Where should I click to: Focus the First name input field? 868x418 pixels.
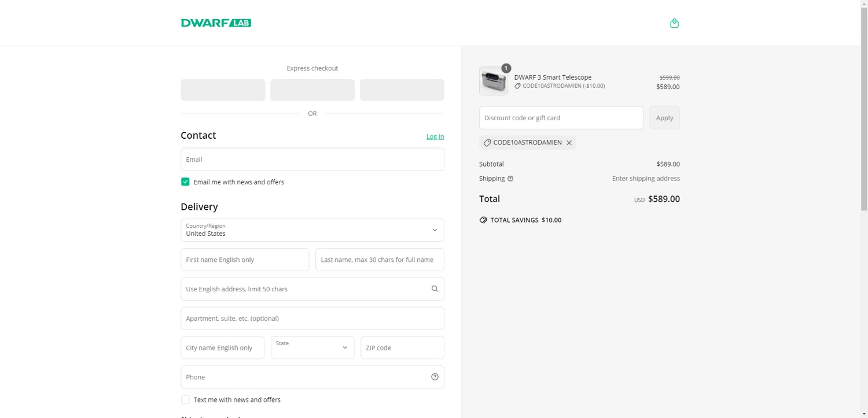point(245,260)
